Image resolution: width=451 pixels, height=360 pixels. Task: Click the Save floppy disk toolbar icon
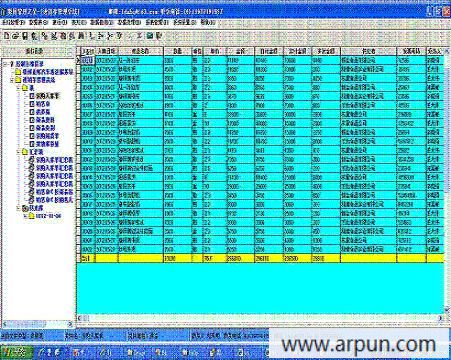point(25,36)
